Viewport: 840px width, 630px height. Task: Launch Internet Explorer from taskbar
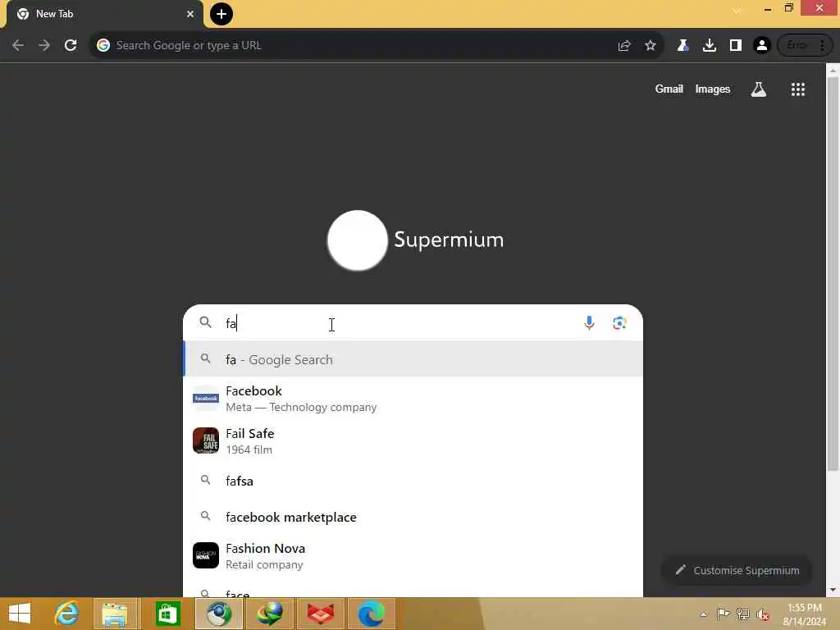click(x=66, y=614)
